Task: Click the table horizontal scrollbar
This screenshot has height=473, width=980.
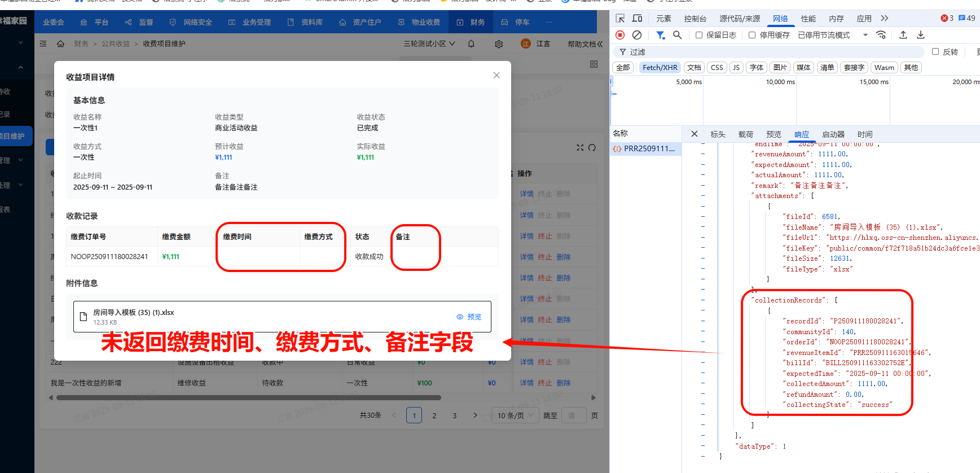Action: point(249,397)
